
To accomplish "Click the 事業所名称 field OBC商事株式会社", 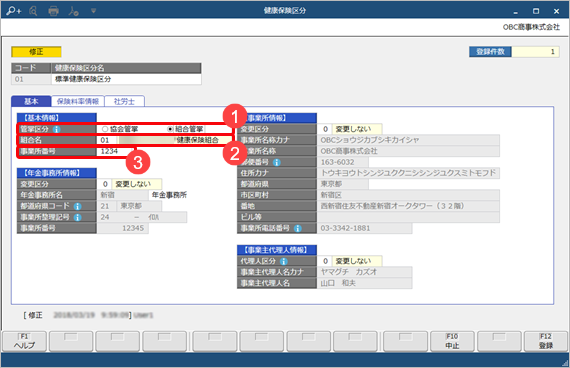I will tap(408, 151).
